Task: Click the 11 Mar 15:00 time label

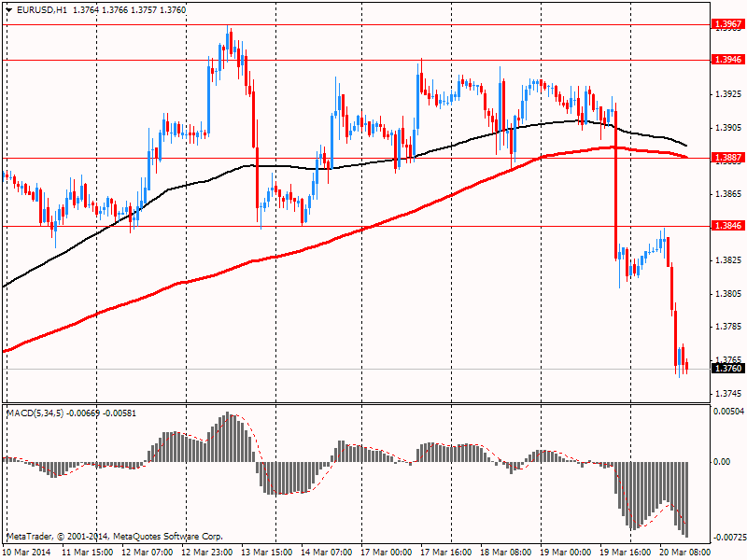Action: pos(88,553)
